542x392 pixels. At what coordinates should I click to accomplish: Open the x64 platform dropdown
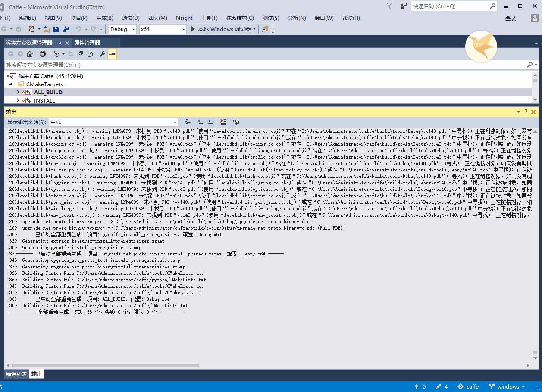pyautogui.click(x=163, y=29)
